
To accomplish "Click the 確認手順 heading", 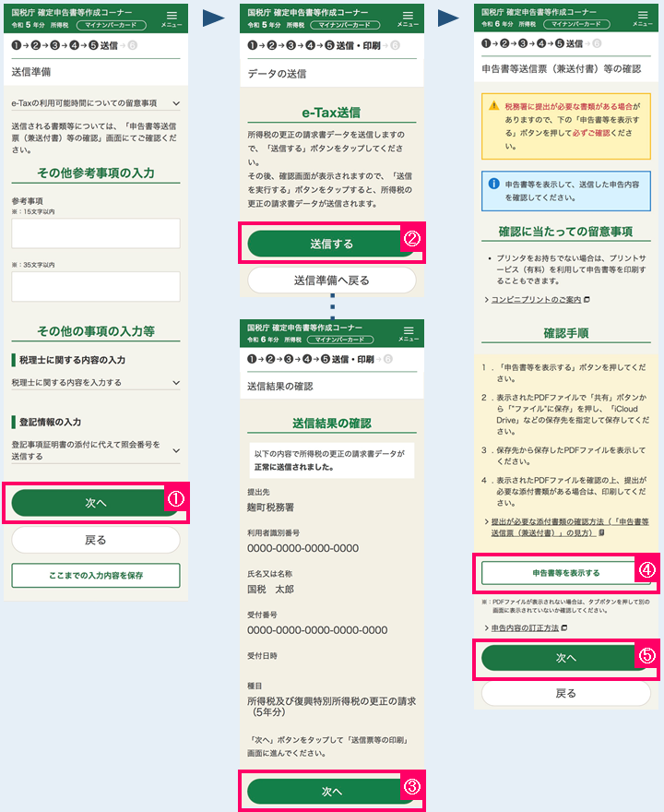I will tap(565, 333).
